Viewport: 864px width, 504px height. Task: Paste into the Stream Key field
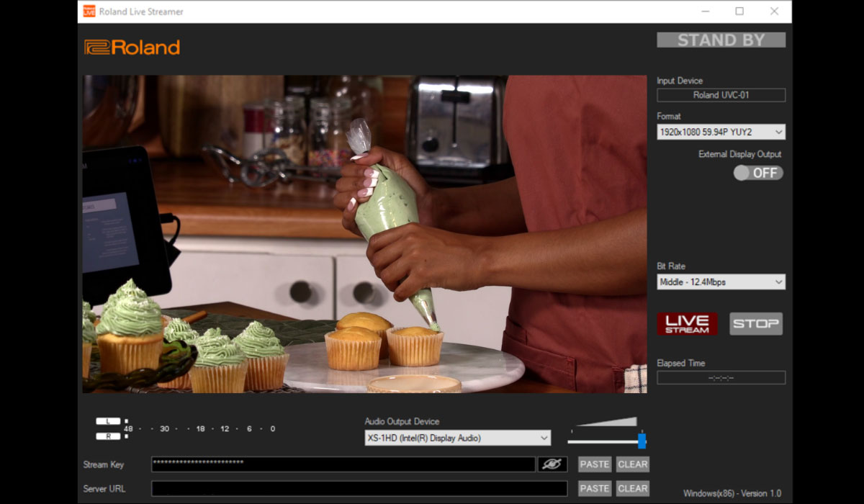pyautogui.click(x=595, y=464)
